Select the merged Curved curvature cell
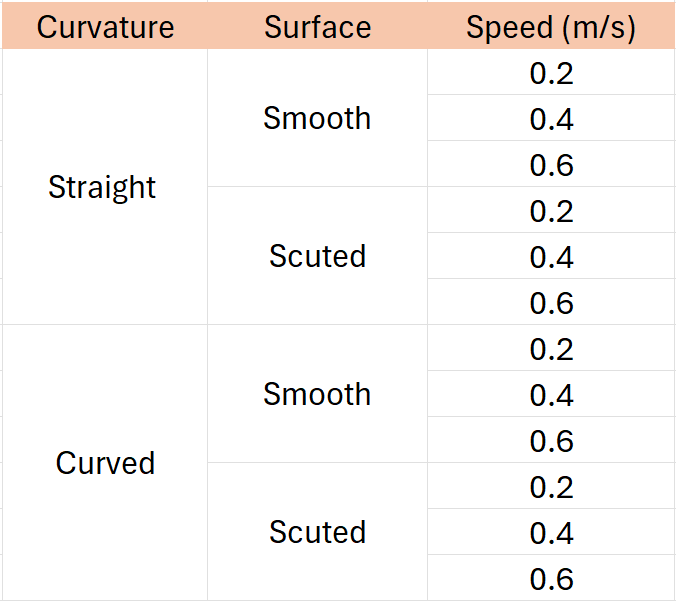 point(105,463)
